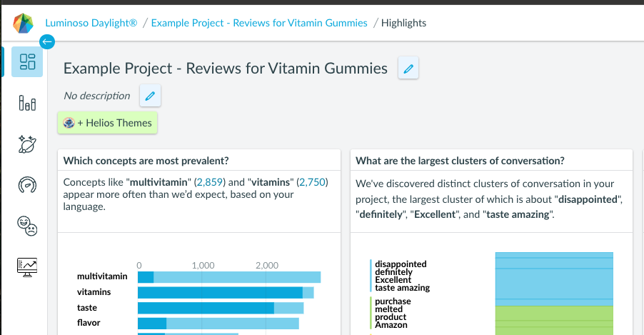Open the 2,859 multivitamin count link
Image resolution: width=644 pixels, height=335 pixels.
[209, 182]
